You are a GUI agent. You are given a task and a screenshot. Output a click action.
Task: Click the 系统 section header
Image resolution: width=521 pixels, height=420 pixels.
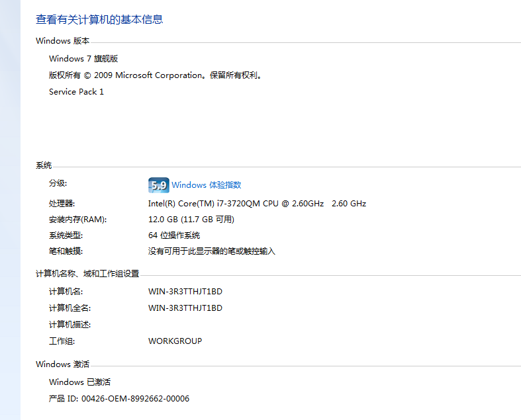coord(44,165)
